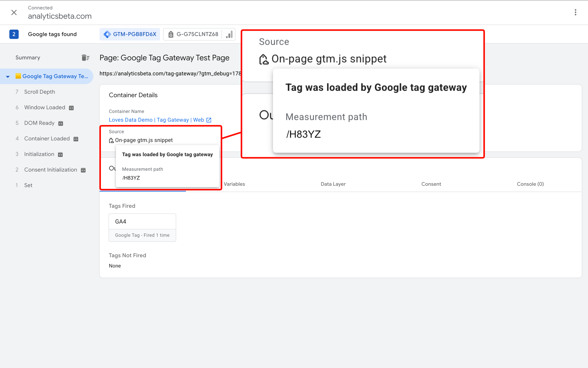
Task: Select the DOM Ready event
Action: [39, 123]
